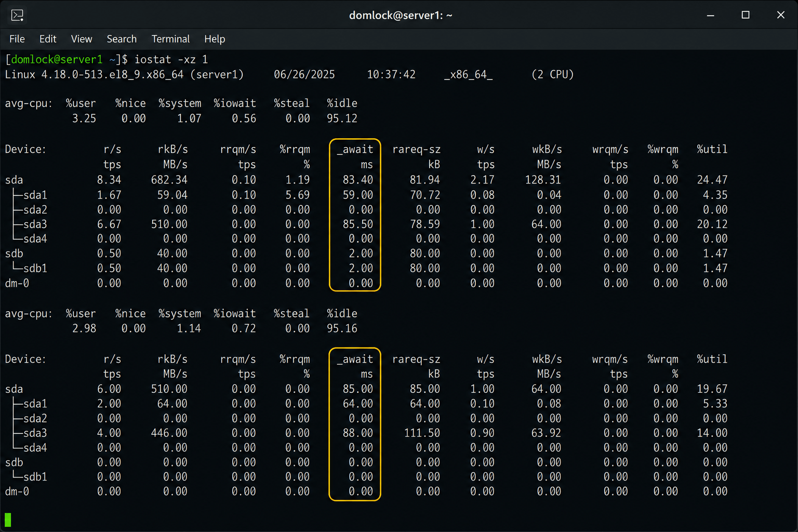The height and width of the screenshot is (532, 798).
Task: Click the timestamp 10:37:42
Action: click(x=391, y=74)
